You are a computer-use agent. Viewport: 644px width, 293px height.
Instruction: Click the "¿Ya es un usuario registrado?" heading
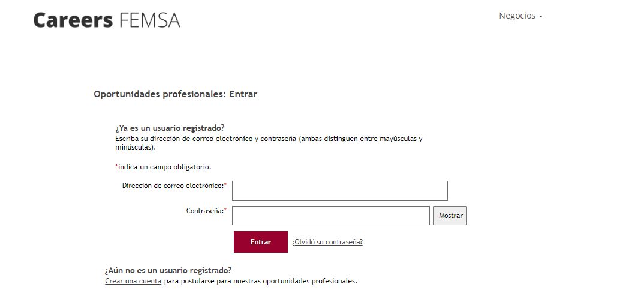[170, 128]
